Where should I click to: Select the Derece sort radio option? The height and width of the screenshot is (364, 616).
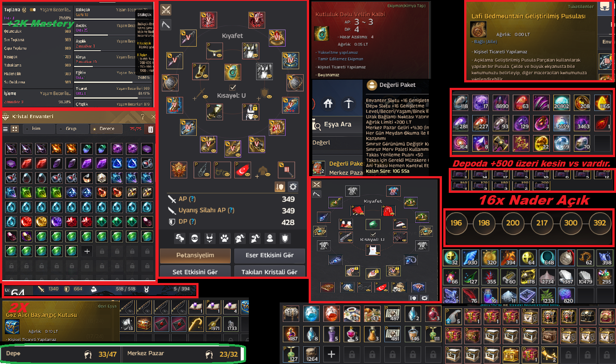click(x=107, y=129)
